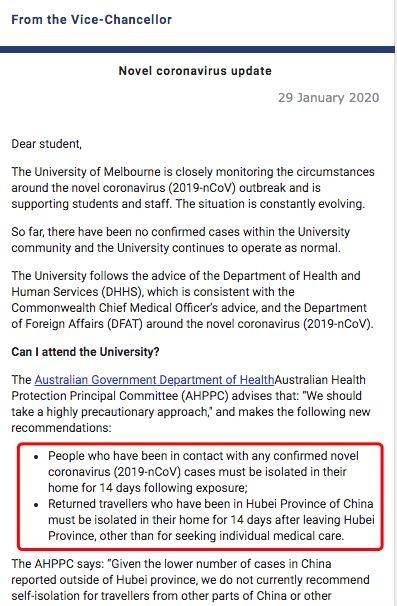Click the 'Dear student,' greeting

tap(46, 144)
